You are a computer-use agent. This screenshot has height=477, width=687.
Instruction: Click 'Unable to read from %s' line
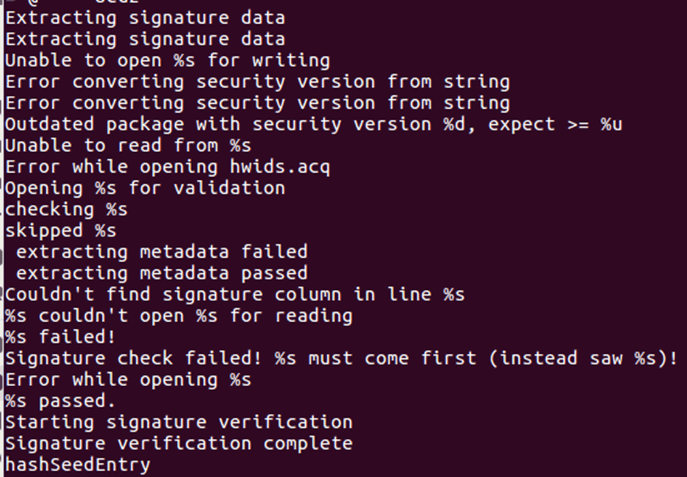coord(128,145)
